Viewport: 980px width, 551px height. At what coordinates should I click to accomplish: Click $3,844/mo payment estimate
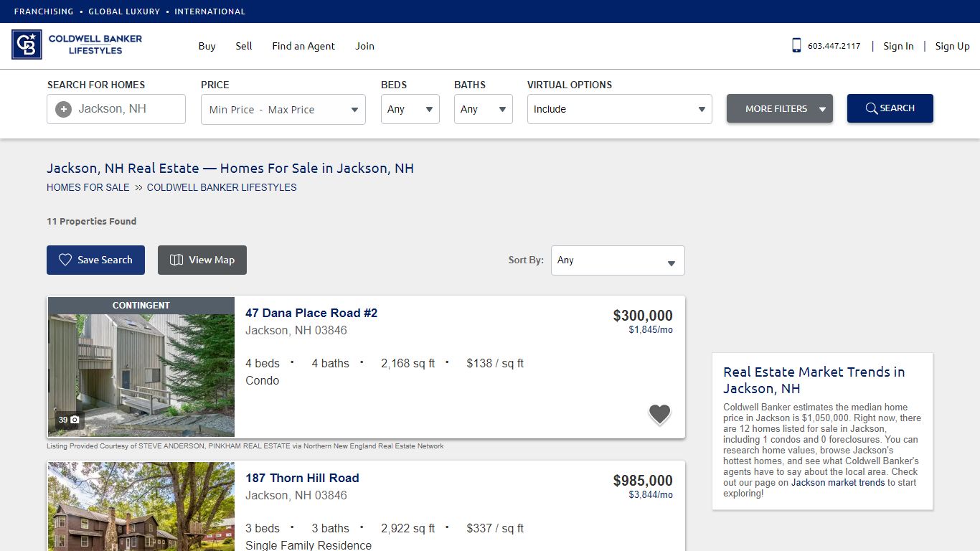tap(651, 495)
